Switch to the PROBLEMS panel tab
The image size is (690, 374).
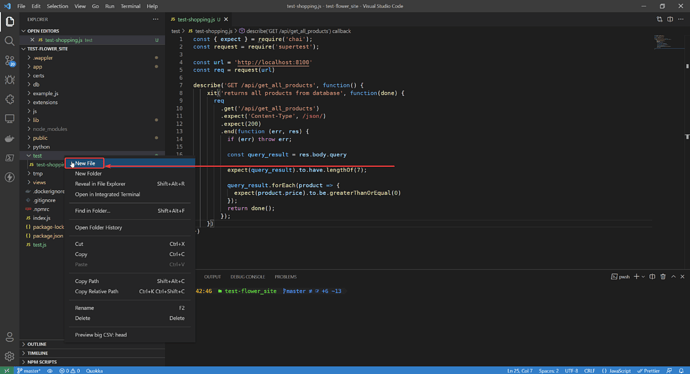(286, 277)
